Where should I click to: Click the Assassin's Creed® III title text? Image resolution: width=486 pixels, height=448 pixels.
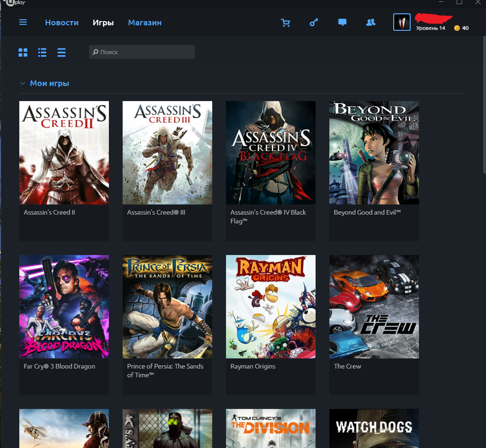tap(156, 212)
